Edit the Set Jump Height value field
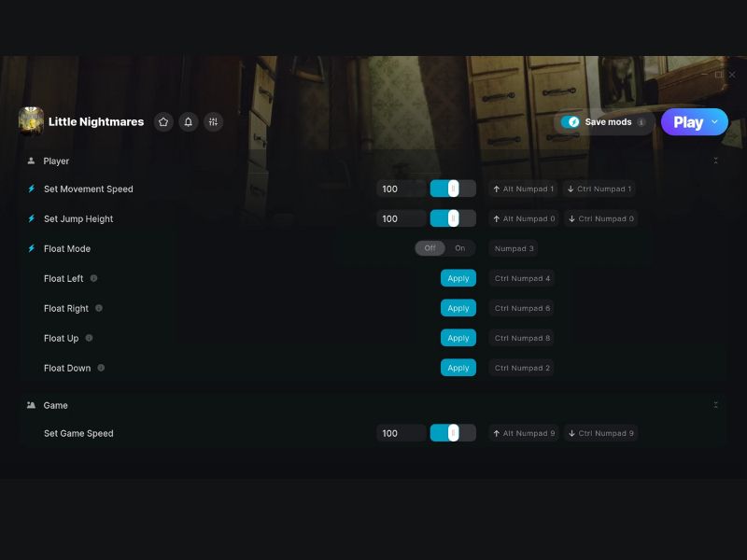 (402, 219)
